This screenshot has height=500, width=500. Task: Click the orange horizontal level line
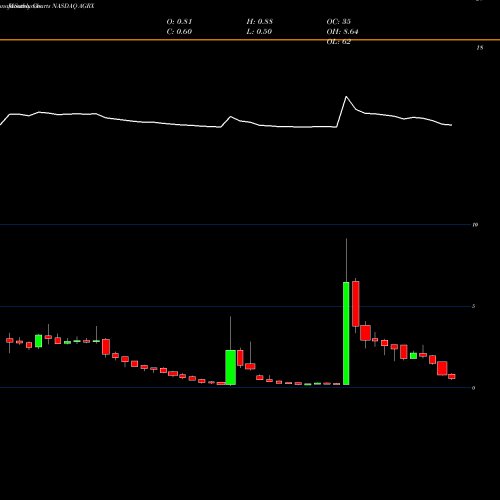250,40
